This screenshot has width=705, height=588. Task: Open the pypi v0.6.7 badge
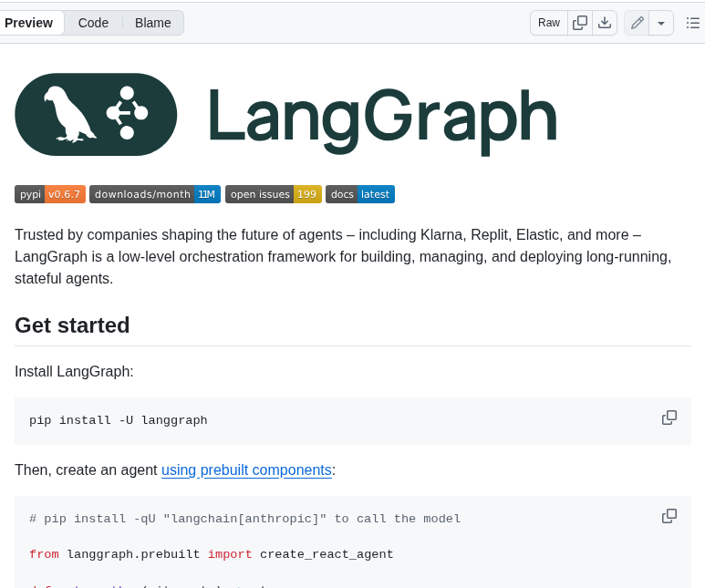point(50,194)
